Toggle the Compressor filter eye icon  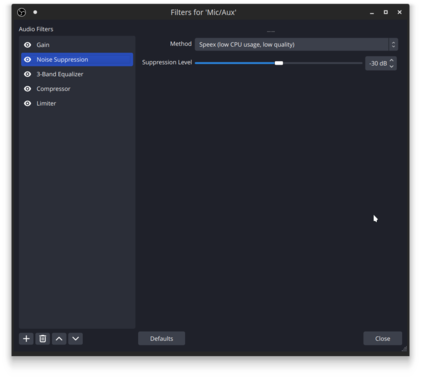pos(28,89)
